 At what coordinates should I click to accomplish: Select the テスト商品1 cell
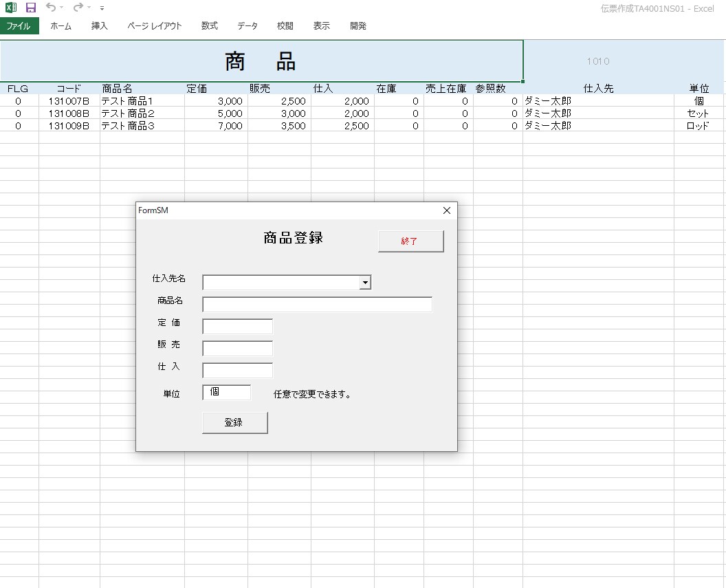coord(142,101)
